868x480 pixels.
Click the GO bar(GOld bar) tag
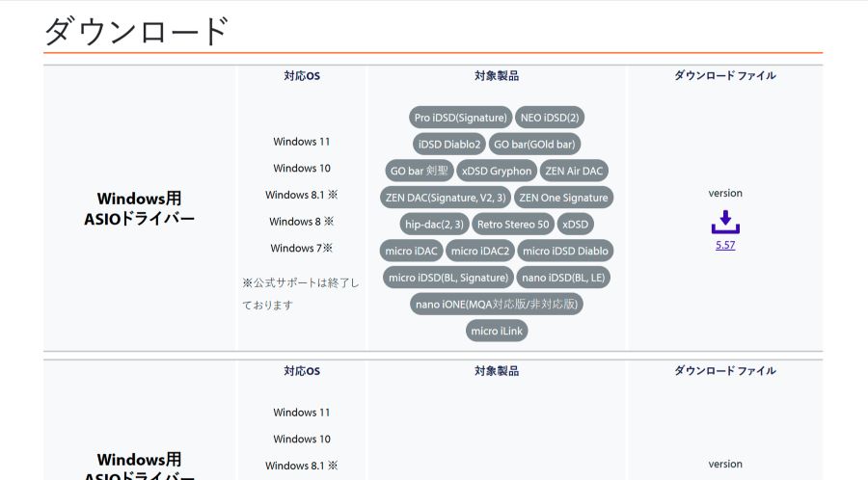click(x=534, y=144)
